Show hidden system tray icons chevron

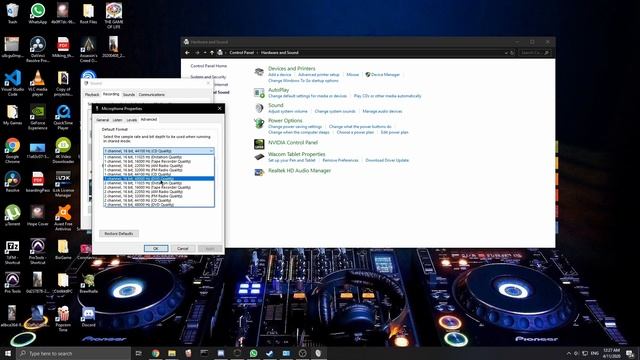[x=569, y=353]
